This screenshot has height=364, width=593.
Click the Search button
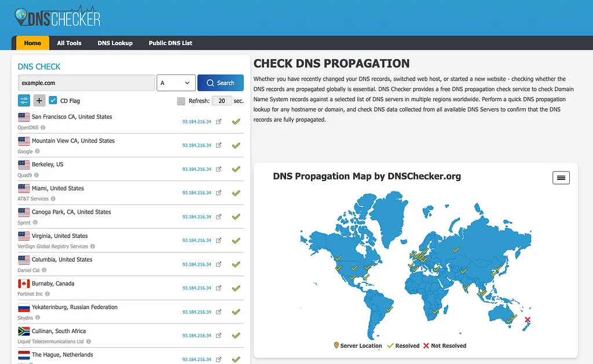tap(221, 83)
